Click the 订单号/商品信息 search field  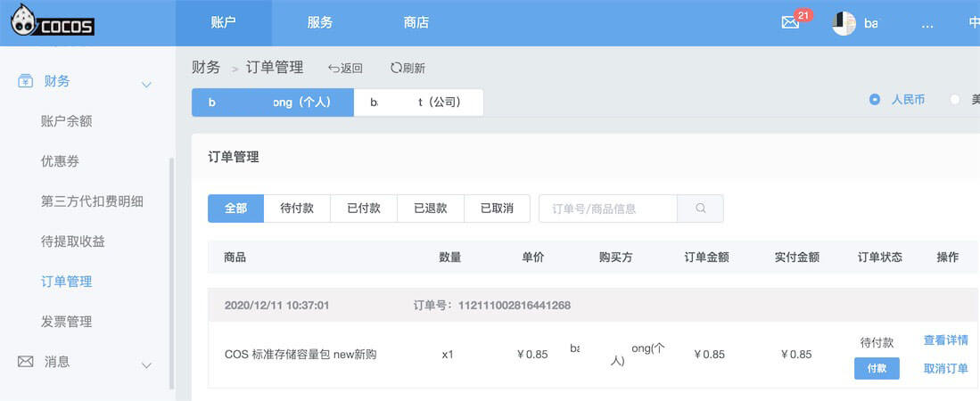(608, 209)
